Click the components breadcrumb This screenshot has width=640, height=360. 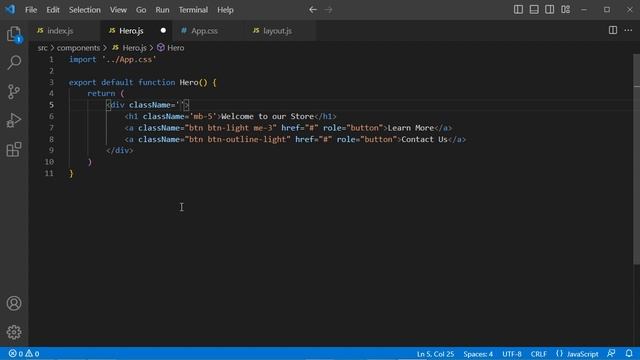(x=78, y=48)
